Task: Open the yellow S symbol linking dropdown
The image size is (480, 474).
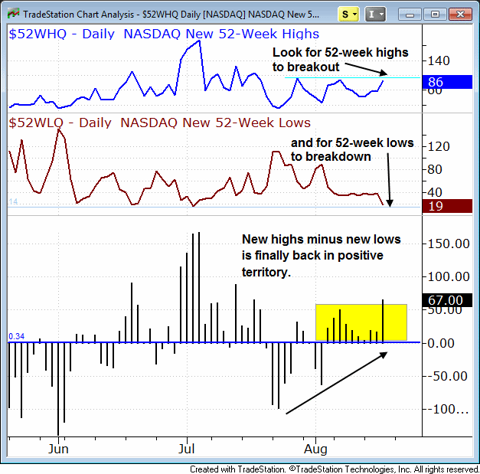Action: click(x=348, y=14)
